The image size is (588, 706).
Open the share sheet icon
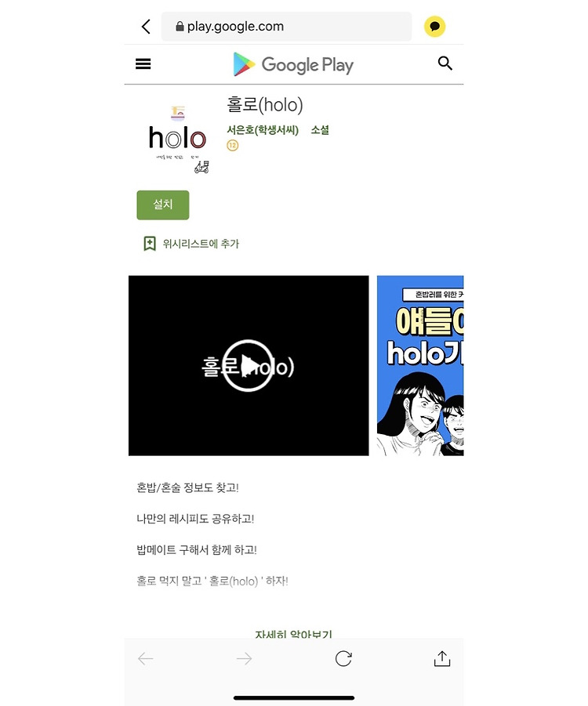pos(442,658)
